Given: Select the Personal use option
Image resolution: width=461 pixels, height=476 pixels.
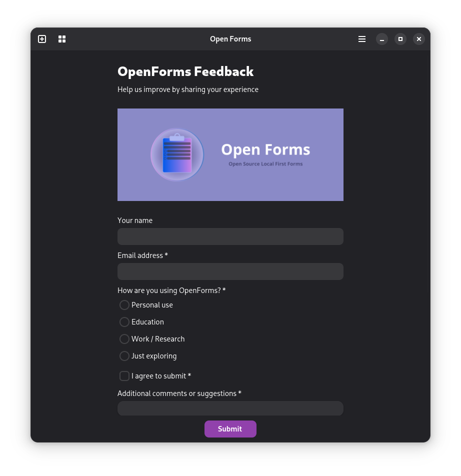Looking at the screenshot, I should 124,305.
